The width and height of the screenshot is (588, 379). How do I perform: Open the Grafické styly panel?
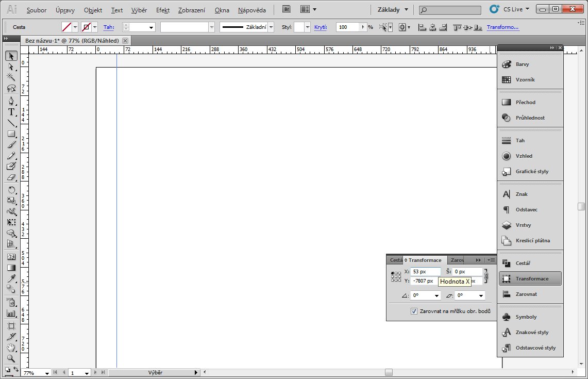point(530,172)
